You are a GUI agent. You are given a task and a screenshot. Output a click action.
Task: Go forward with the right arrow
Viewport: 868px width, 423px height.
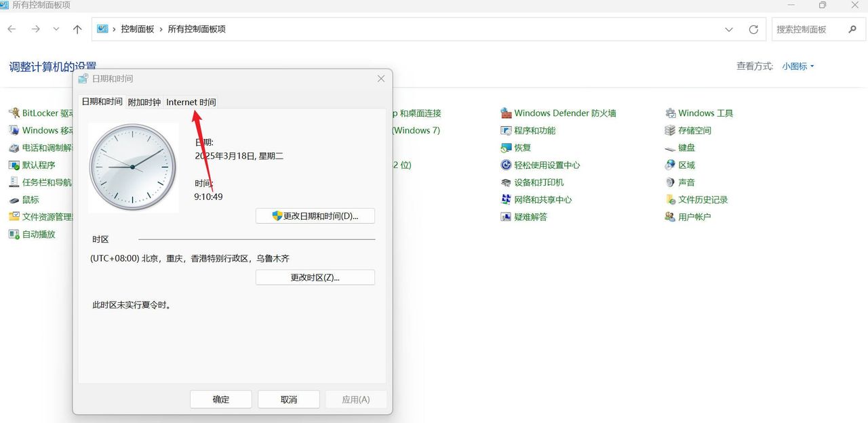tap(35, 29)
